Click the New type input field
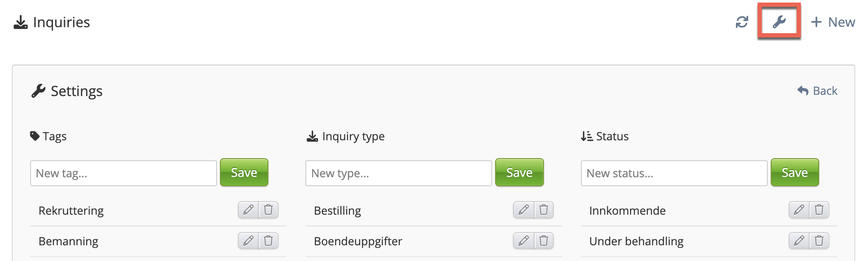This screenshot has width=868, height=261. coord(398,173)
